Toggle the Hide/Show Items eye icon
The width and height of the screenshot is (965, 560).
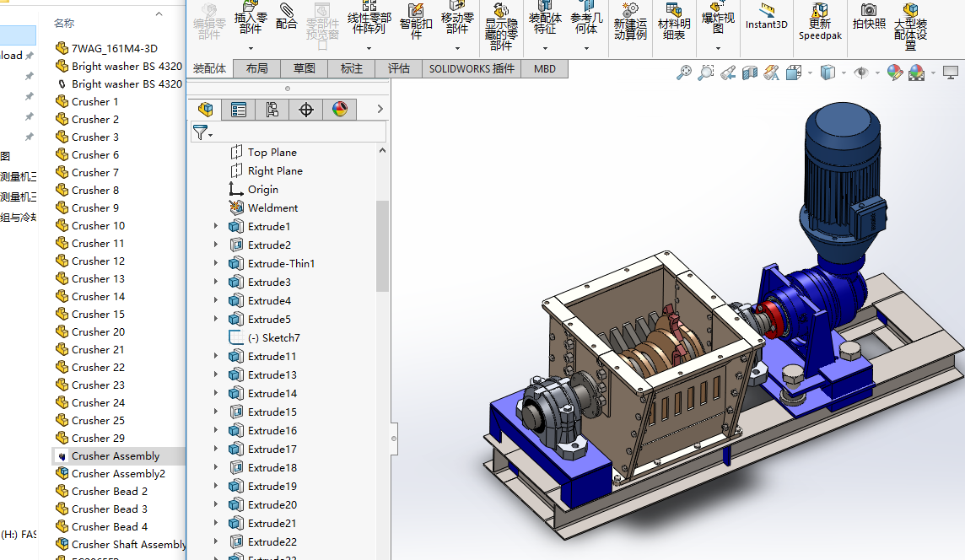point(860,73)
